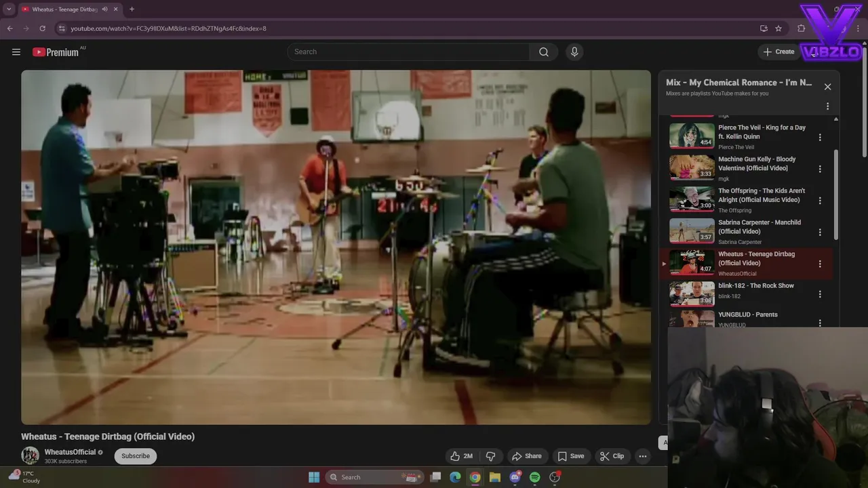Go back in browser history
Image resolution: width=868 pixels, height=488 pixels.
pyautogui.click(x=9, y=28)
